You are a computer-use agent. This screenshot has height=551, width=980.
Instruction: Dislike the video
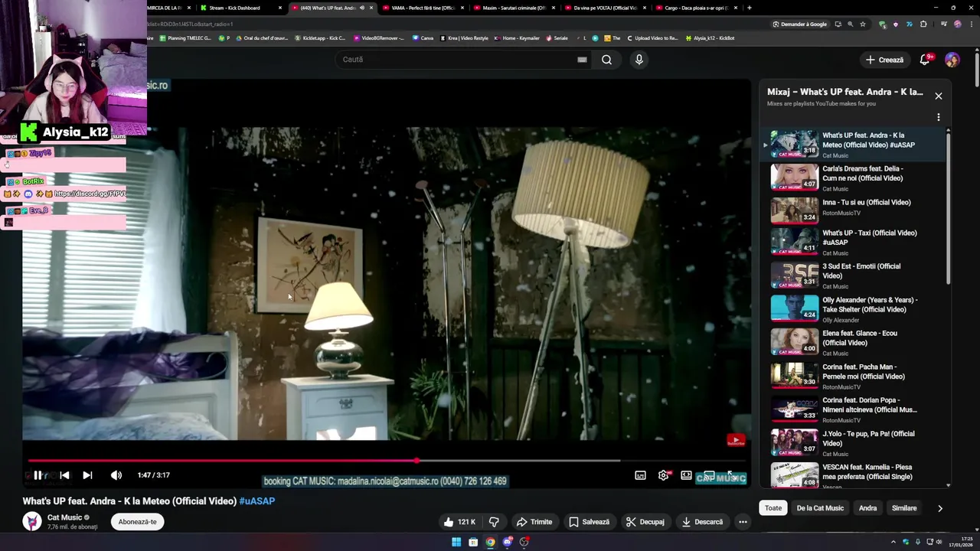click(494, 522)
